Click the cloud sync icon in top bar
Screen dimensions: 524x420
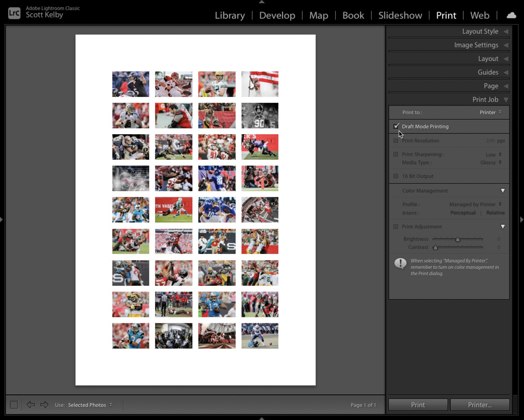point(511,15)
